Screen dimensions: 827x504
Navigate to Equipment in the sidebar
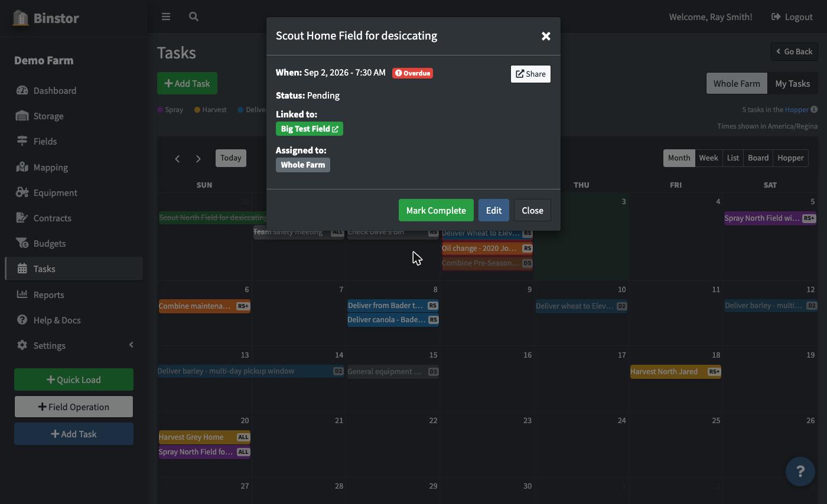74,192
